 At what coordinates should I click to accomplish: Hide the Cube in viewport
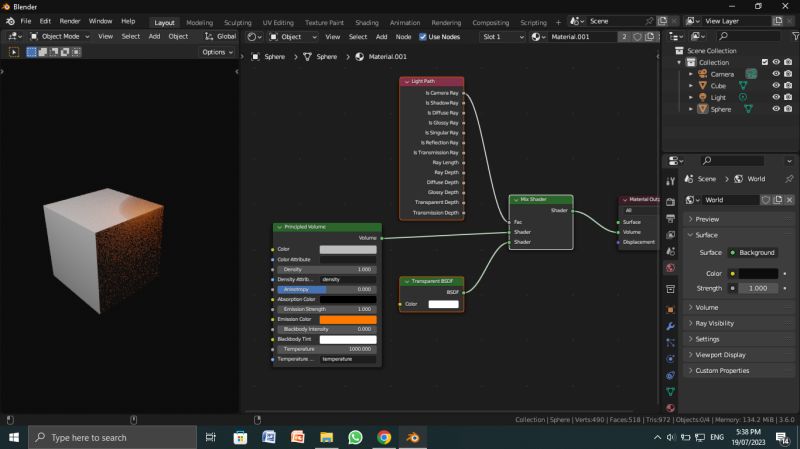[x=776, y=86]
